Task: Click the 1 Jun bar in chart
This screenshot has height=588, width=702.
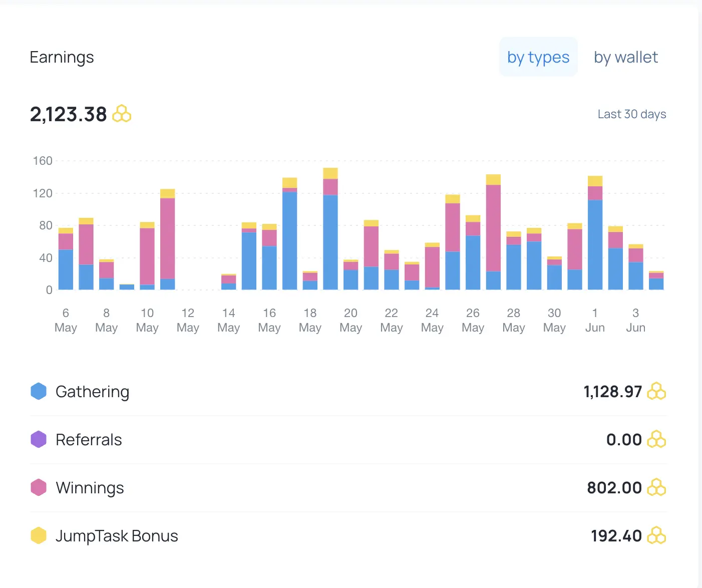Action: (x=595, y=233)
